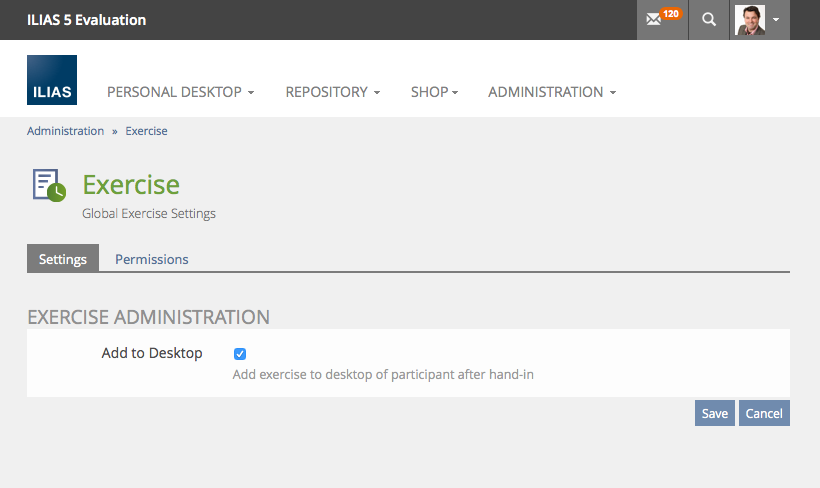Image resolution: width=820 pixels, height=488 pixels.
Task: Click the Add to Desktop label
Action: (x=152, y=353)
